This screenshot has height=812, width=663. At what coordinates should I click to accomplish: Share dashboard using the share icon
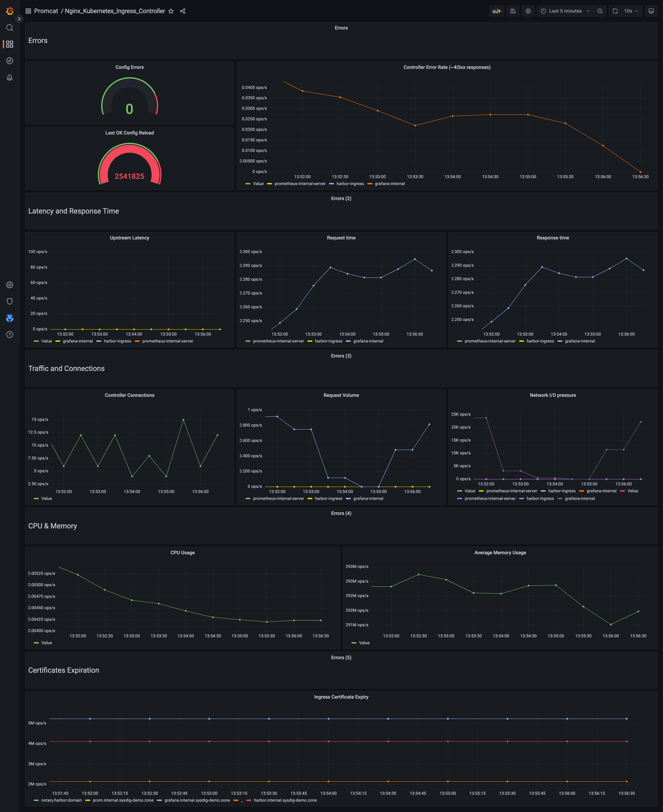[182, 11]
